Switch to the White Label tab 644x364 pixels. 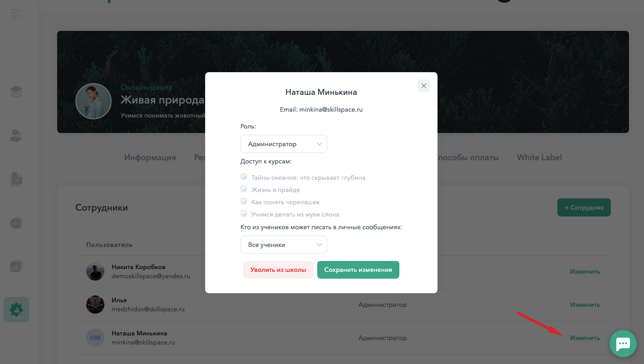(539, 157)
